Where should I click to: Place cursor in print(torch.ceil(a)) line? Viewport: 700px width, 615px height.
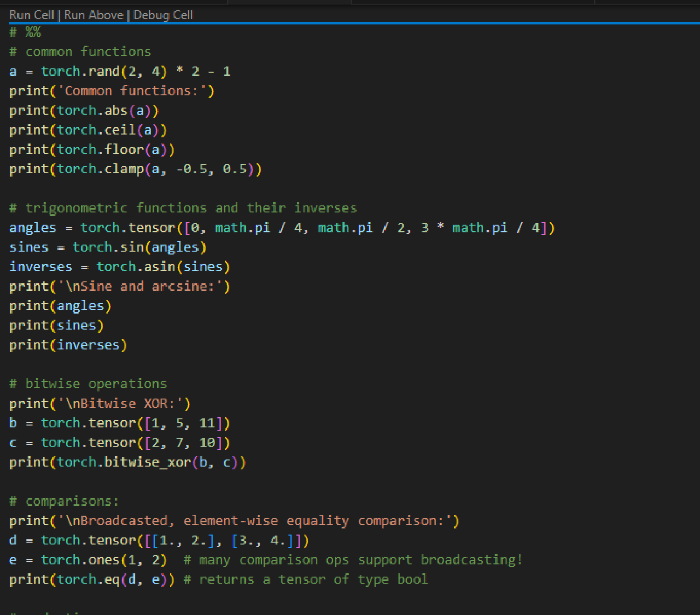click(x=87, y=130)
